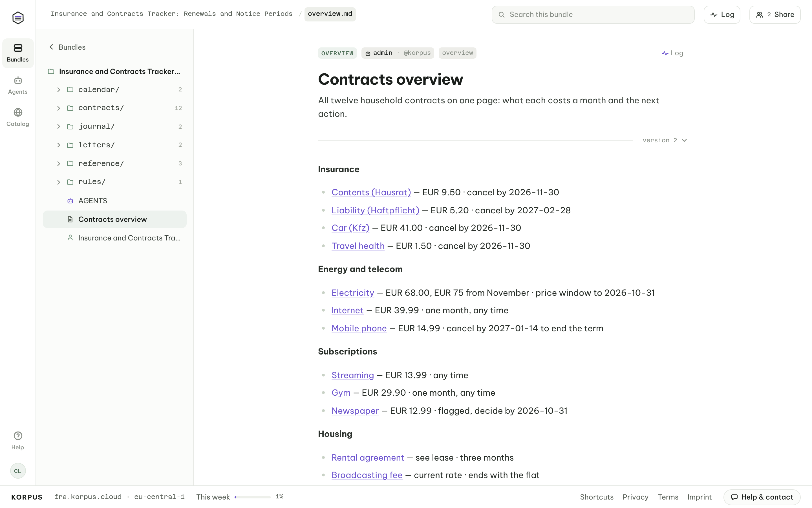Open the Mobile phone contract link
The height and width of the screenshot is (508, 812).
[x=359, y=329]
